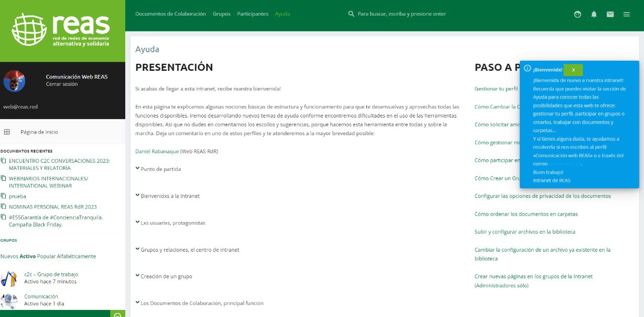Sort groups by Popular
Viewport: 644px width, 317px height.
[x=46, y=256]
